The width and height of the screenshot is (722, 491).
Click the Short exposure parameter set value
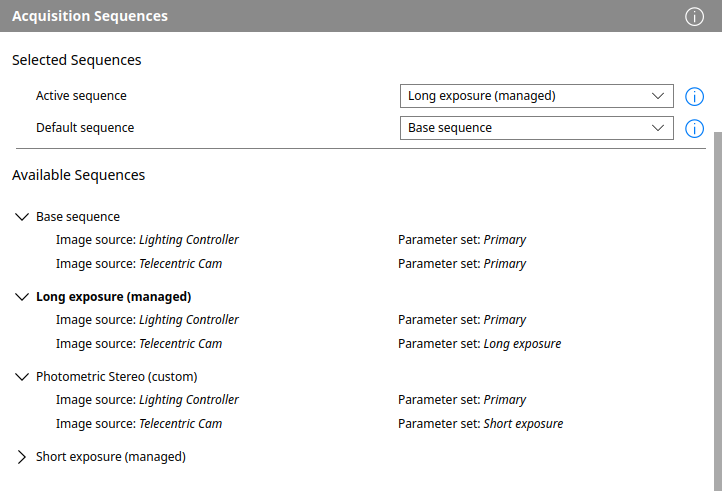coord(523,424)
